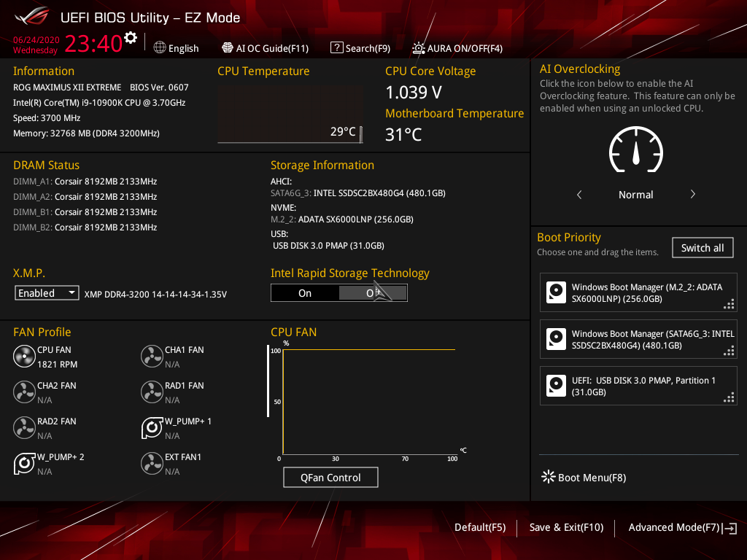Screen dimensions: 747x560
Task: Grab drag handle of ADATA boot entry
Action: pos(729,304)
